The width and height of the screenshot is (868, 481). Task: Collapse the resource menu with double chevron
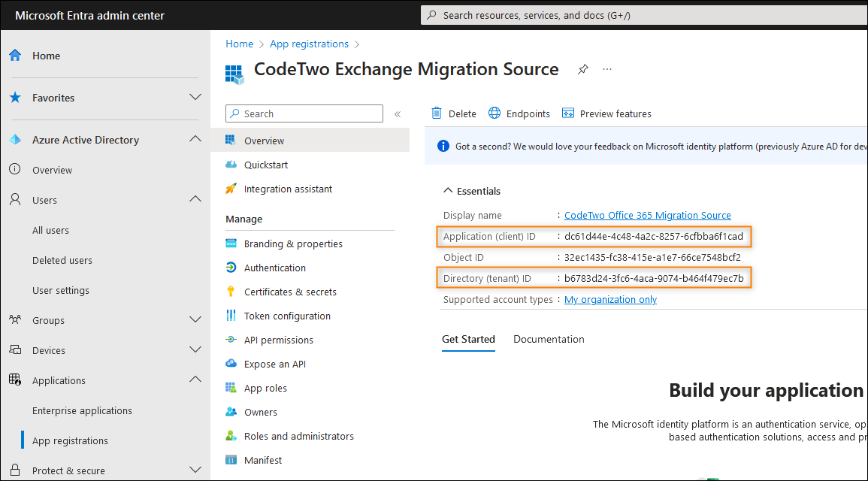(398, 114)
